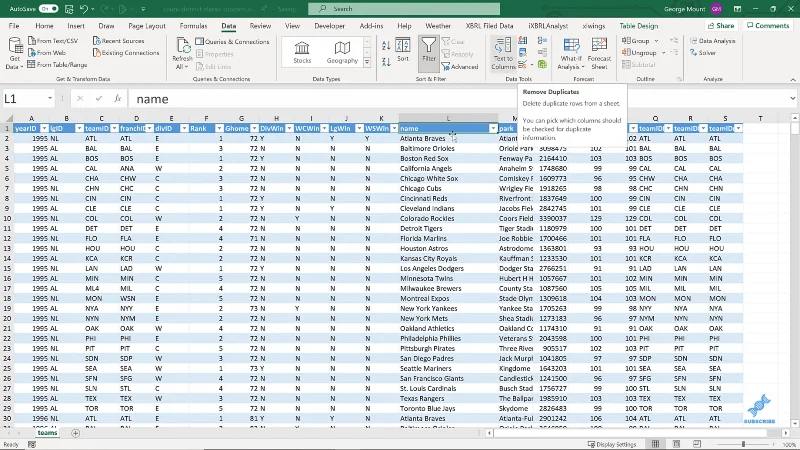The height and width of the screenshot is (450, 800).
Task: Import data From Text/CSV
Action: pyautogui.click(x=53, y=41)
